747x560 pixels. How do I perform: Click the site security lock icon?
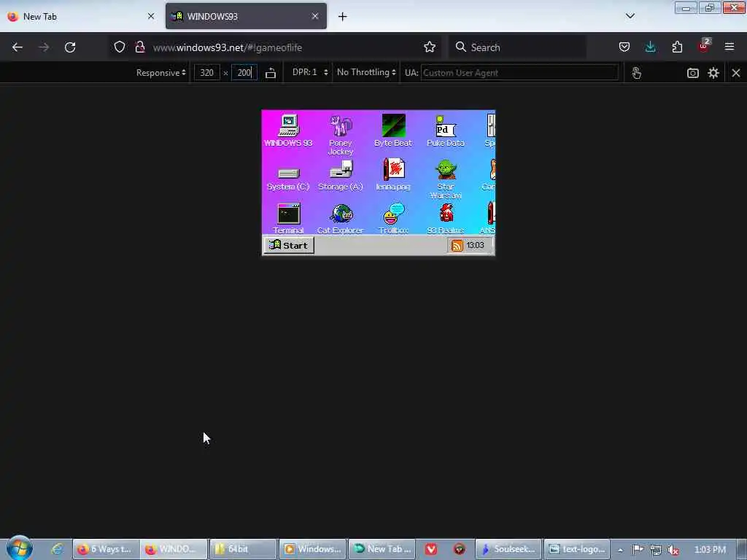pos(139,47)
